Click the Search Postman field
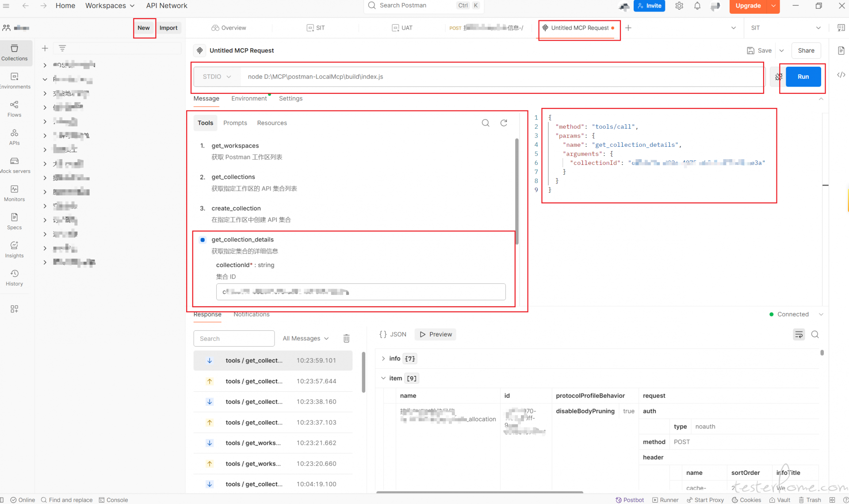The height and width of the screenshot is (504, 849). 423,6
